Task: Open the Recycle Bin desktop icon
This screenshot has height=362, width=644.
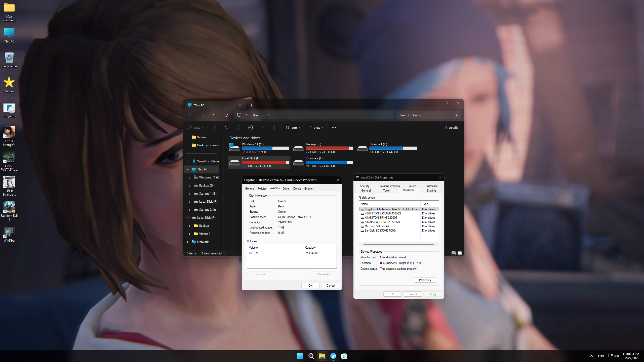Action: coord(9,60)
